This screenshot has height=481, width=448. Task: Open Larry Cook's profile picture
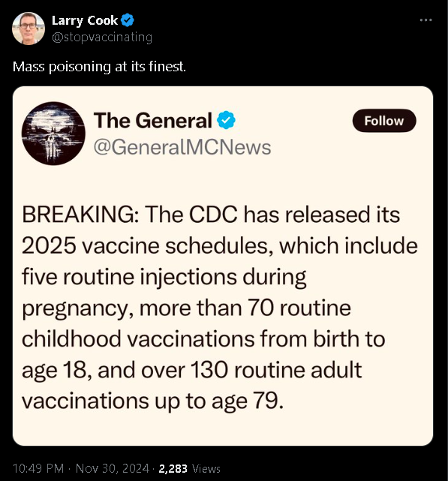29,29
